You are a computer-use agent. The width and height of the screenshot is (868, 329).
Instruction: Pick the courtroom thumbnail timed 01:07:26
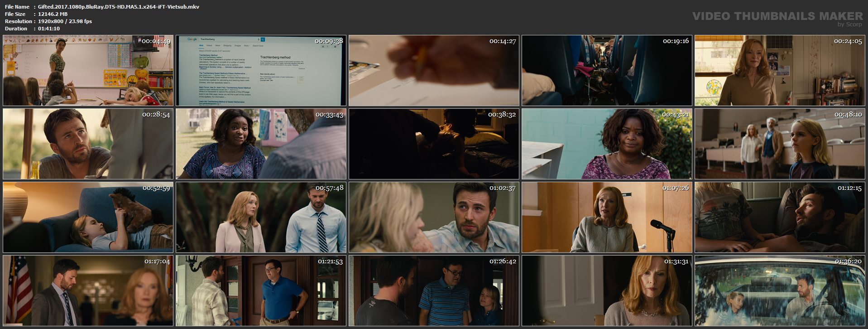pyautogui.click(x=607, y=217)
